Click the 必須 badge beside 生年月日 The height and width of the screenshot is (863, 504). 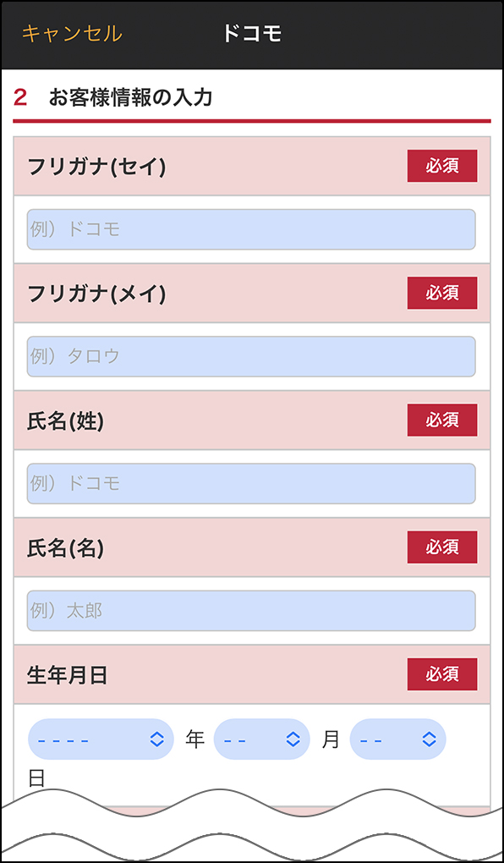441,674
